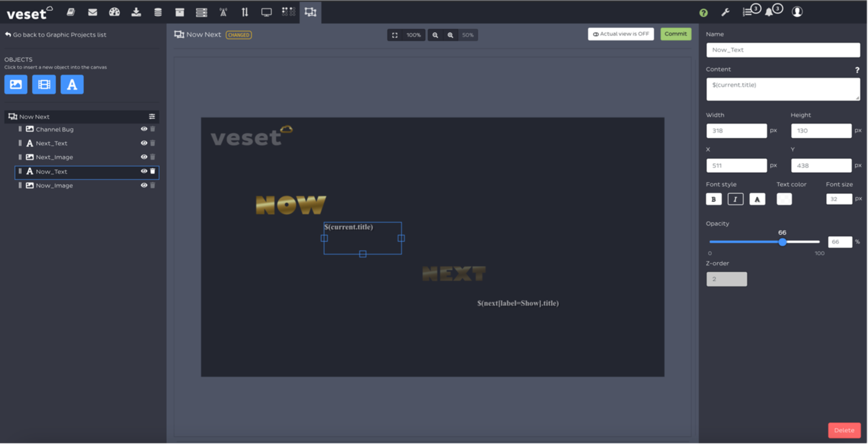868x444 pixels.
Task: Open Now Next project settings sliders icon
Action: coord(152,117)
